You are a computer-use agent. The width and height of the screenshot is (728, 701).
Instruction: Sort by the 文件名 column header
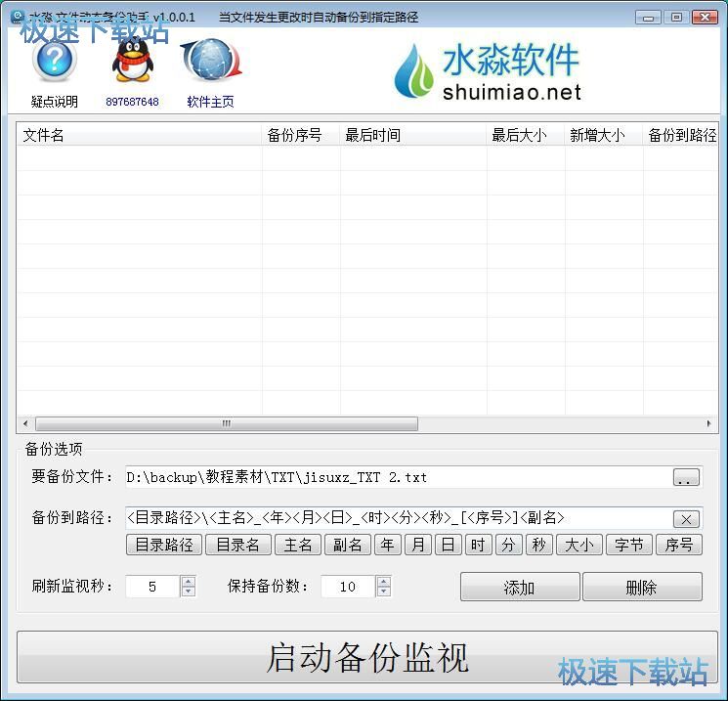click(x=140, y=135)
